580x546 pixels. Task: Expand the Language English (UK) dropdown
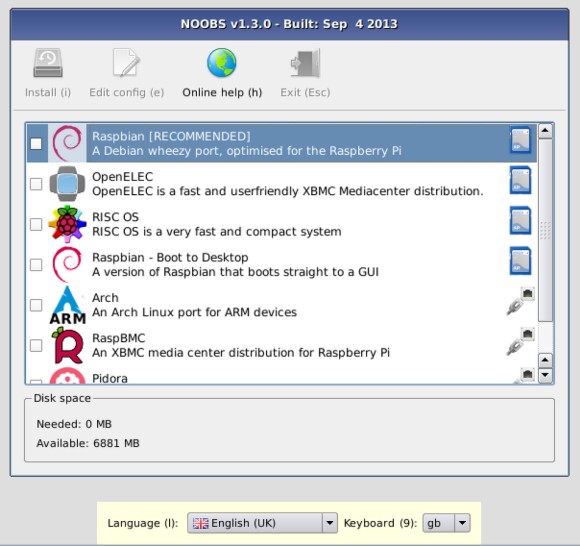(262, 523)
